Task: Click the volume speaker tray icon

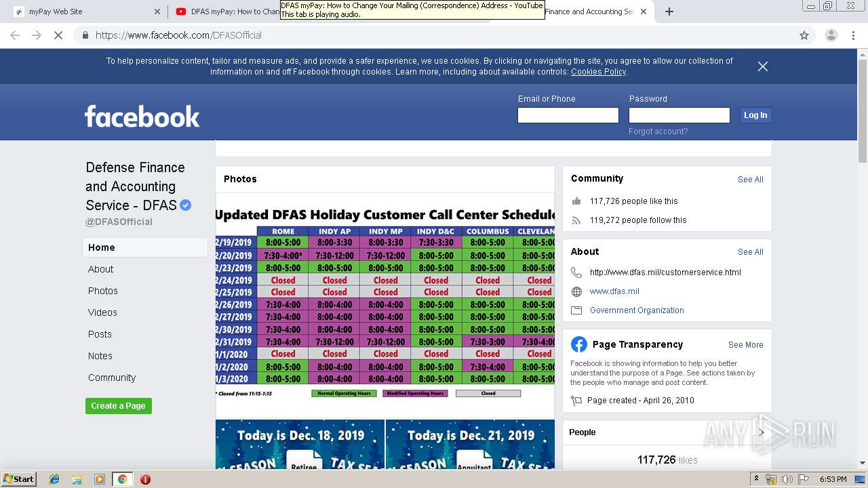Action: point(787,479)
